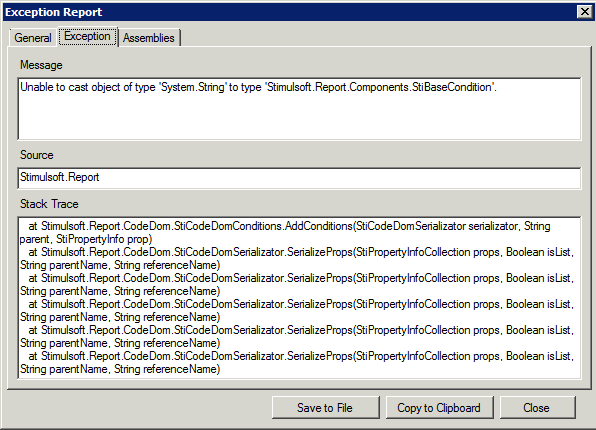Click the Stack Trace label
The height and width of the screenshot is (430, 596).
[49, 204]
